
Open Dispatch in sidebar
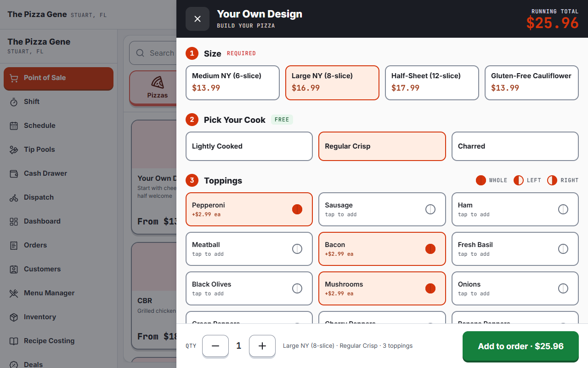58,197
